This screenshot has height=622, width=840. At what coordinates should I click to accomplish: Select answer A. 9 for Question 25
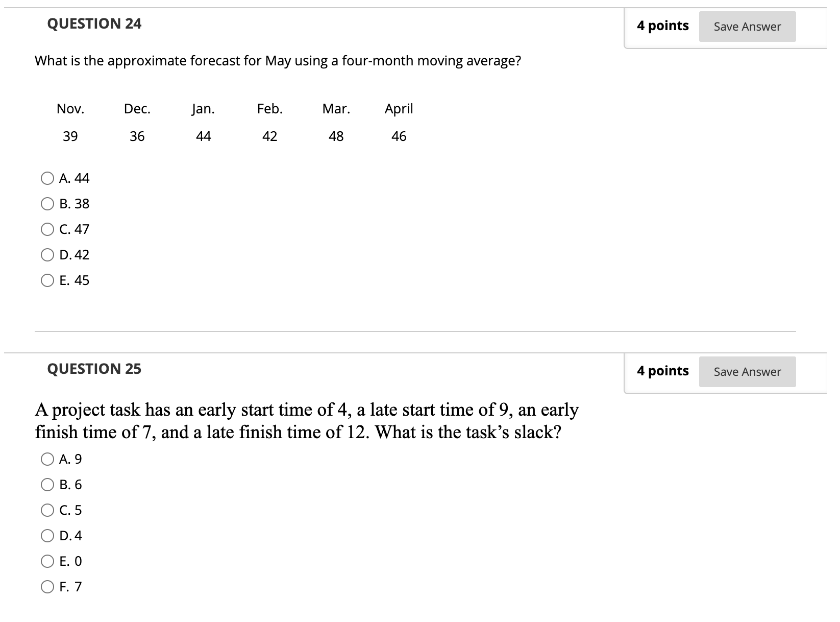(47, 460)
